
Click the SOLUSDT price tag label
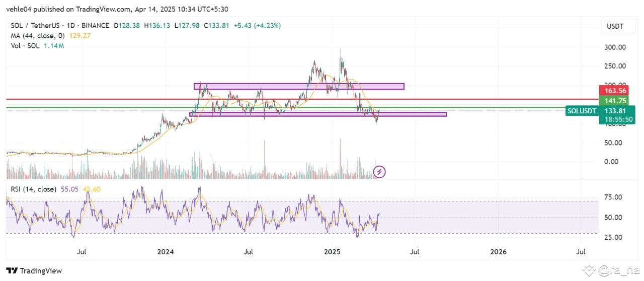[582, 111]
